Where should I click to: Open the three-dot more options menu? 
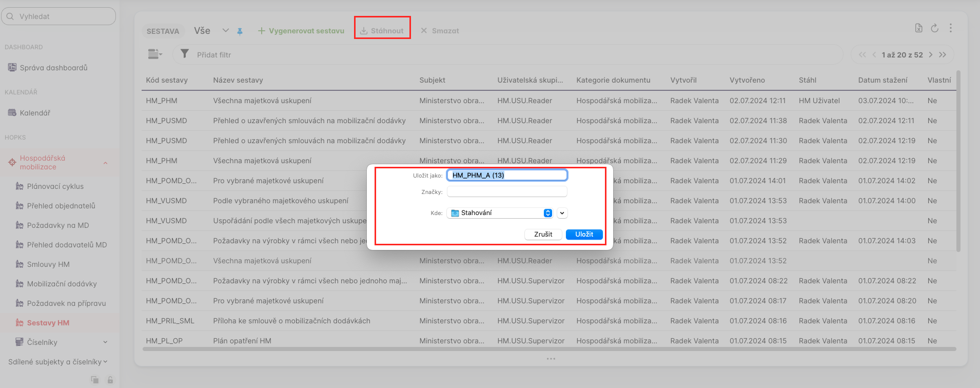(x=950, y=28)
